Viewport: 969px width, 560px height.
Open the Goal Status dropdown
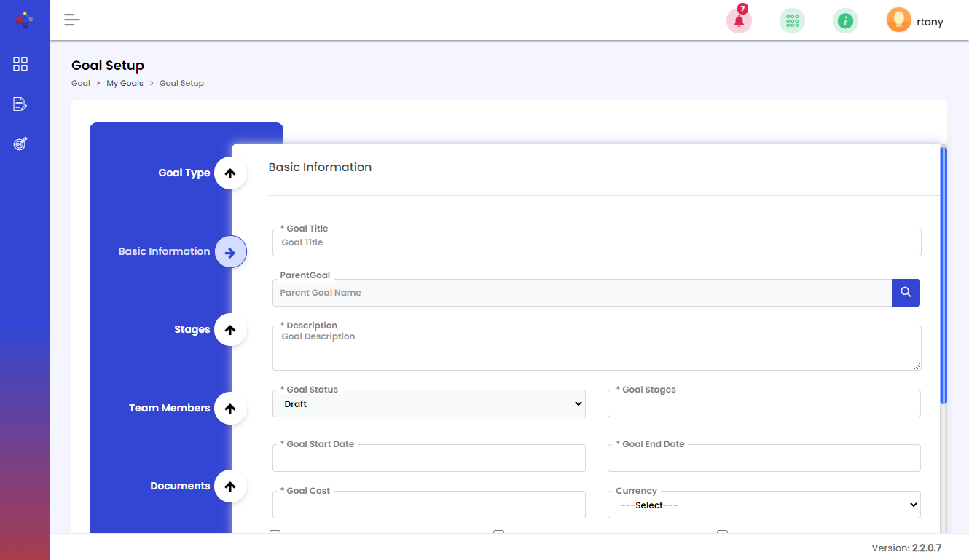428,404
